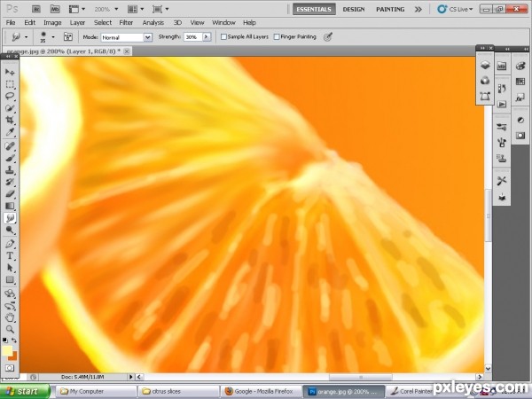Select the Rectangular Marquee tool
The width and height of the screenshot is (532, 399).
click(x=10, y=84)
